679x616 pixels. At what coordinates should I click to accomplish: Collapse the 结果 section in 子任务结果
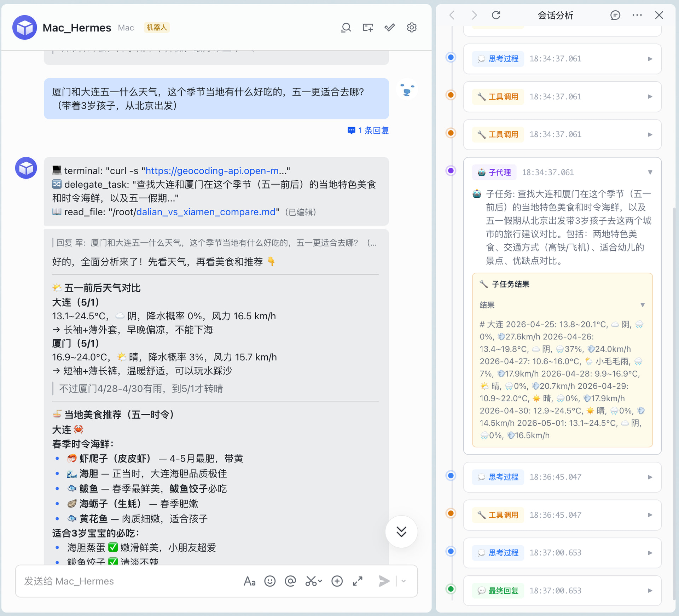click(x=642, y=305)
